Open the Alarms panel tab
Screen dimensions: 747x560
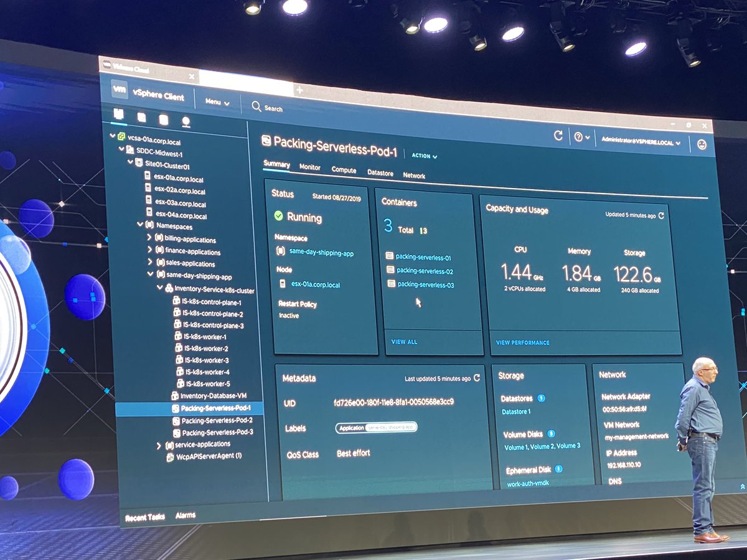click(186, 515)
